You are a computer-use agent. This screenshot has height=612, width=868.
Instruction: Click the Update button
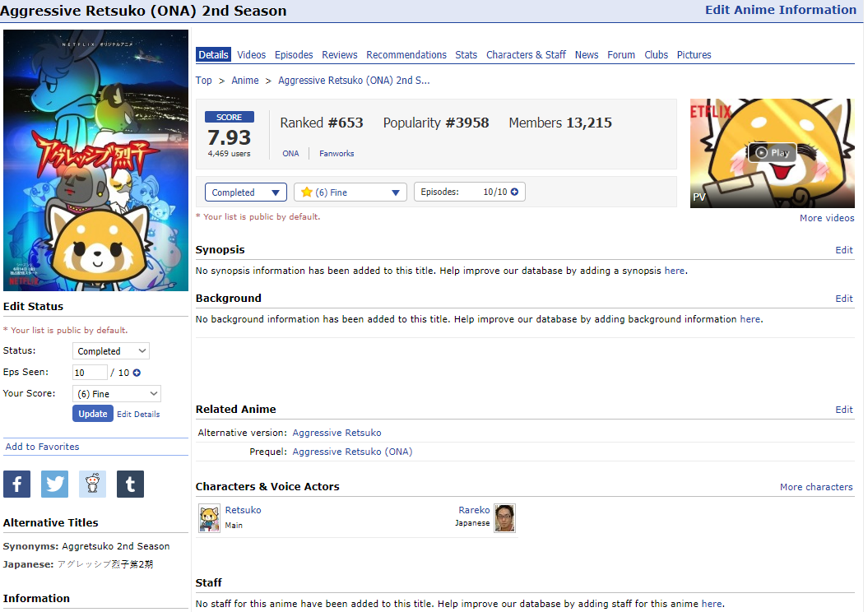(x=92, y=414)
